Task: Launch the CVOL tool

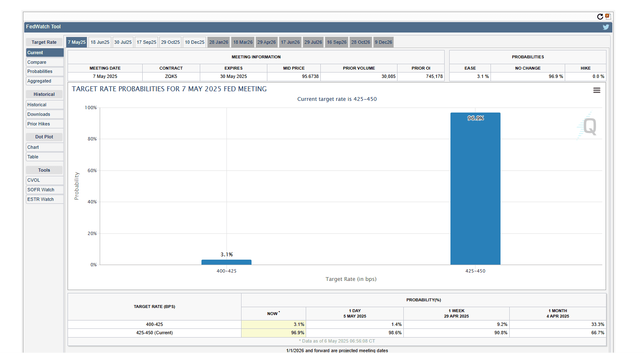Action: pyautogui.click(x=44, y=180)
